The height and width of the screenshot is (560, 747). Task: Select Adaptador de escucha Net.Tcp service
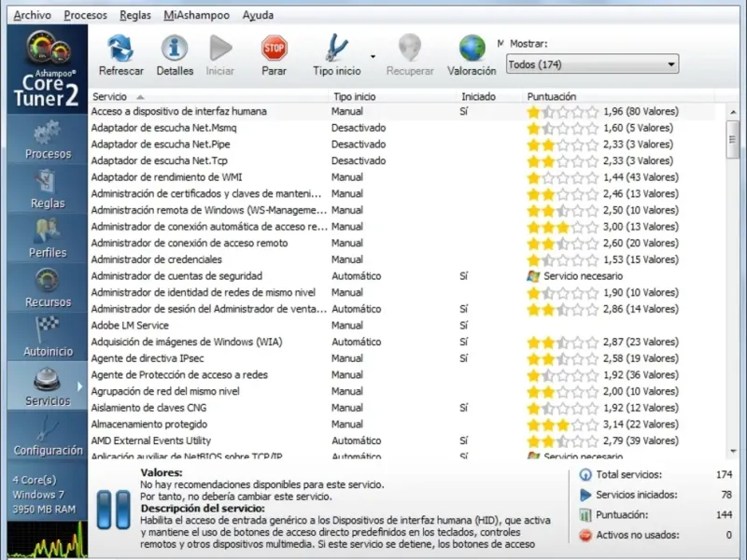[x=402, y=161]
